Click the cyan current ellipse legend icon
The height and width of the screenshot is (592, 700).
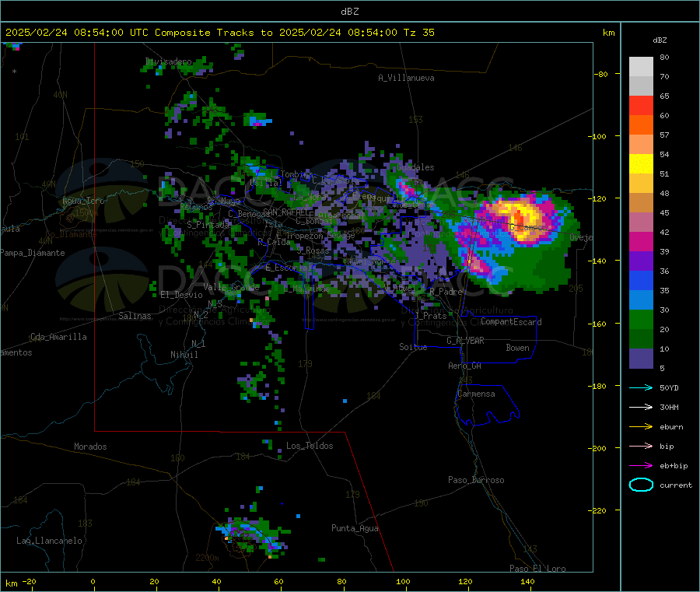(x=641, y=485)
